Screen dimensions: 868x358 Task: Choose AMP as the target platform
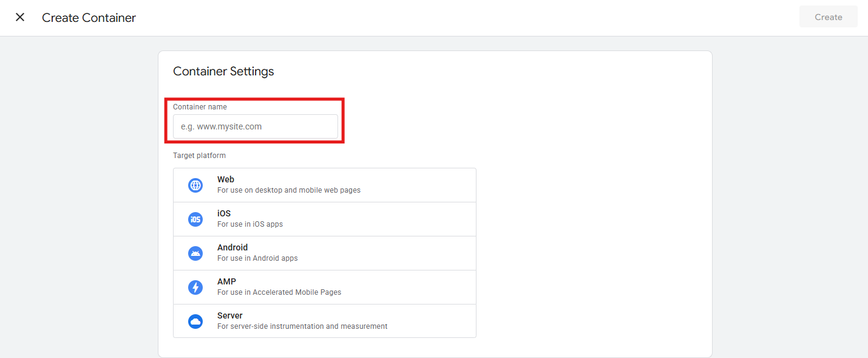click(325, 287)
